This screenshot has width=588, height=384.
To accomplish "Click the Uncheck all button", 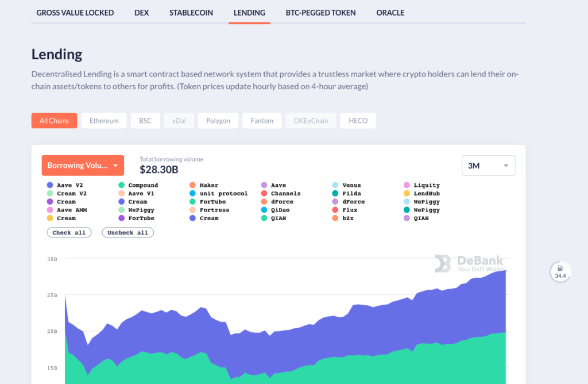I will click(x=127, y=233).
